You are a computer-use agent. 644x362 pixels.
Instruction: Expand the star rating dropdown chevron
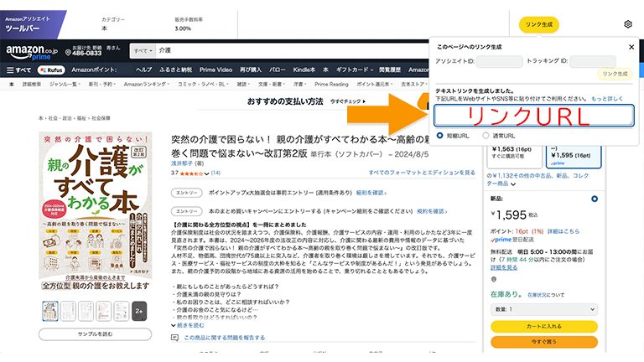click(206, 173)
